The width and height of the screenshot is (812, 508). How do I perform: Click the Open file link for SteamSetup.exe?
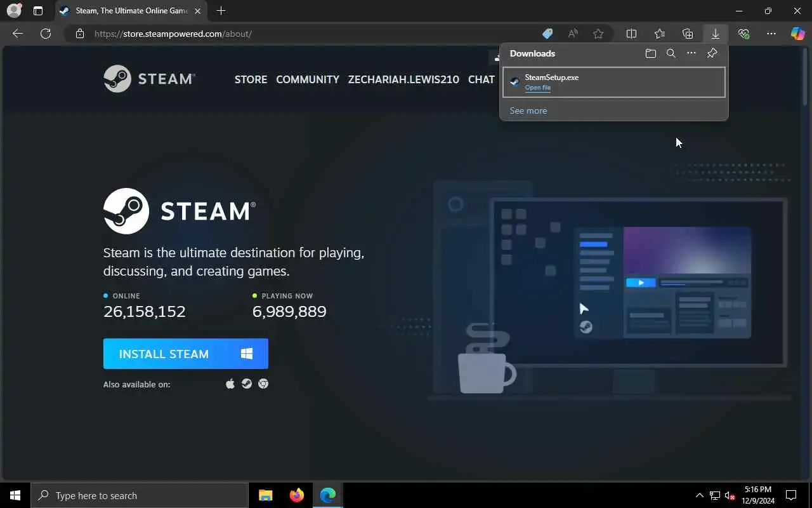[538, 88]
